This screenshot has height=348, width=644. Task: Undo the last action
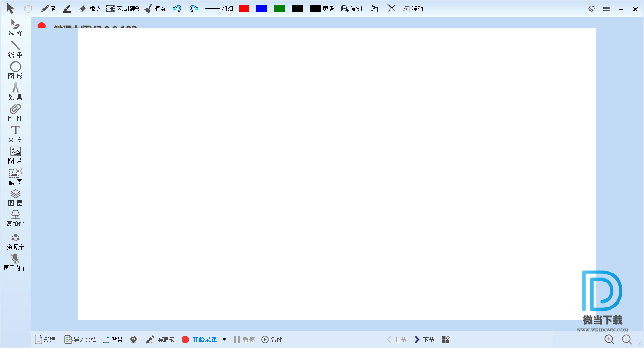[177, 8]
